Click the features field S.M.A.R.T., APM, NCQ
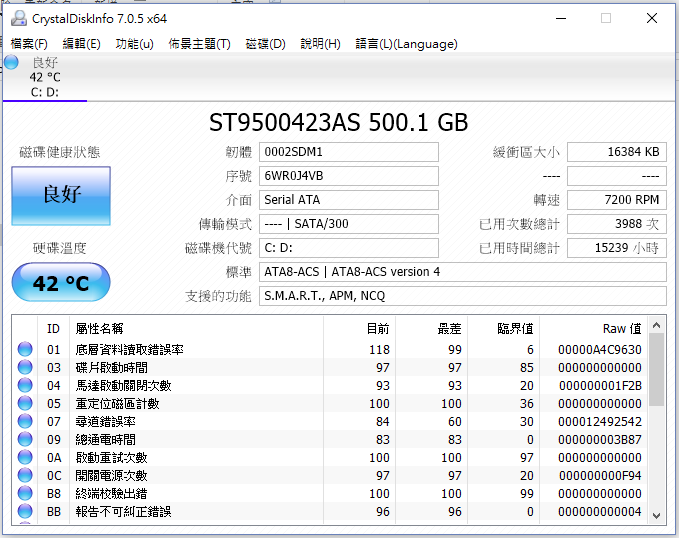This screenshot has width=679, height=538. point(462,296)
